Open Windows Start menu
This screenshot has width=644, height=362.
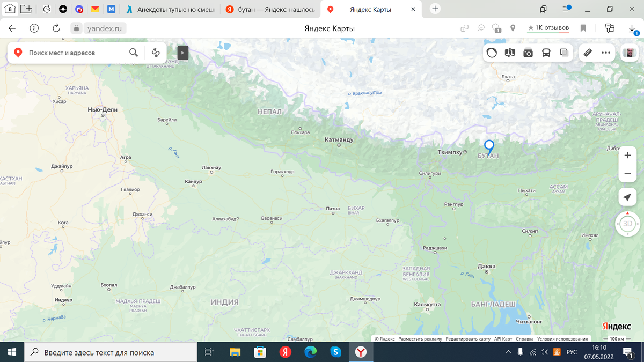click(12, 352)
